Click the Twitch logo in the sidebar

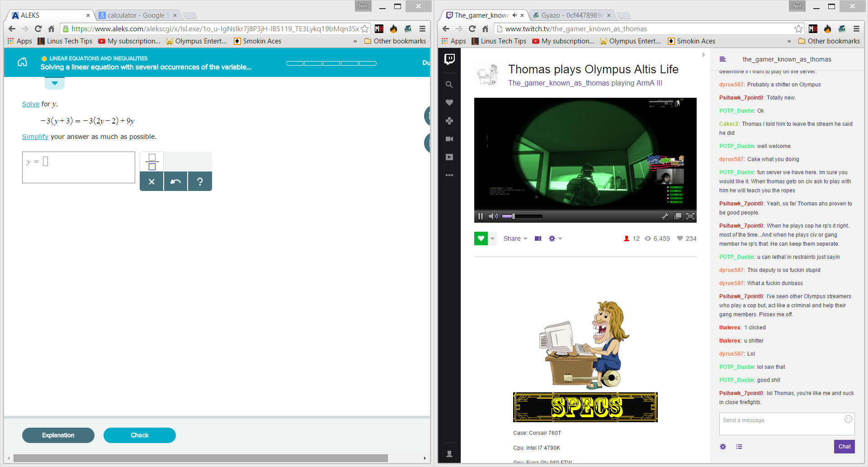pos(449,59)
